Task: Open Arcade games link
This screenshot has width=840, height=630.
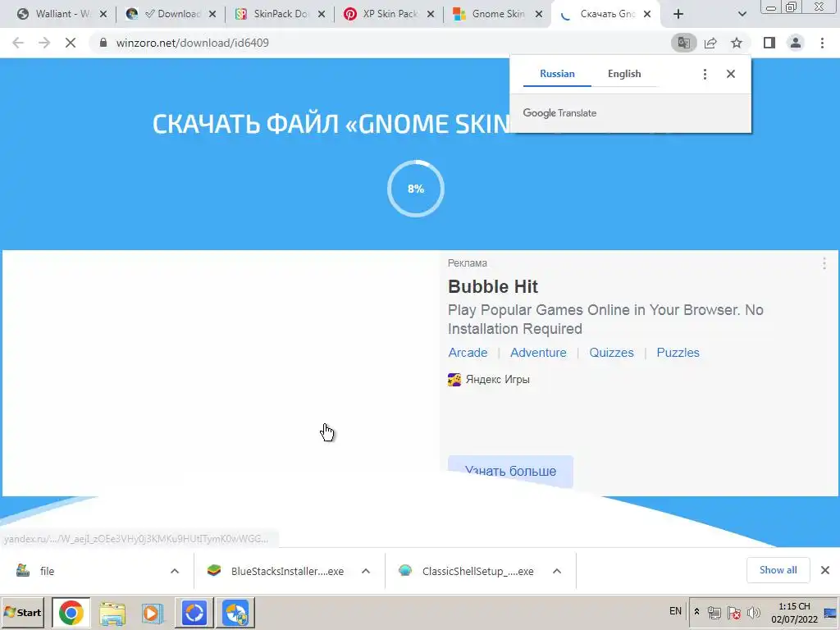Action: pyautogui.click(x=468, y=353)
